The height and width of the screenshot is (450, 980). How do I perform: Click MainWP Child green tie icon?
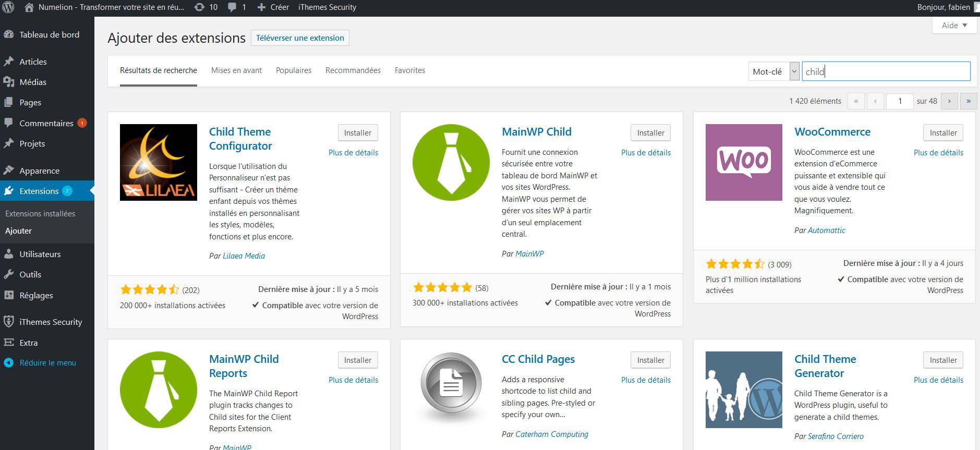pyautogui.click(x=451, y=162)
